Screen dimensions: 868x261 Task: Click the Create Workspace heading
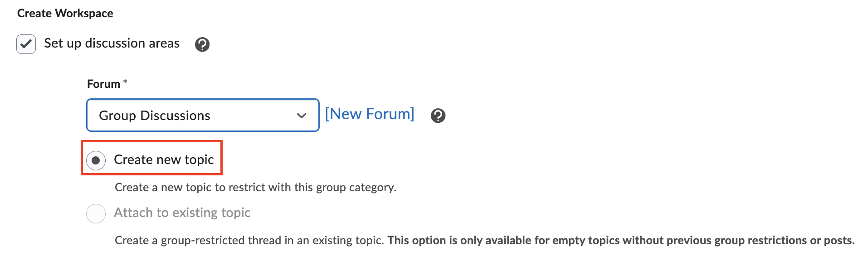coord(65,13)
